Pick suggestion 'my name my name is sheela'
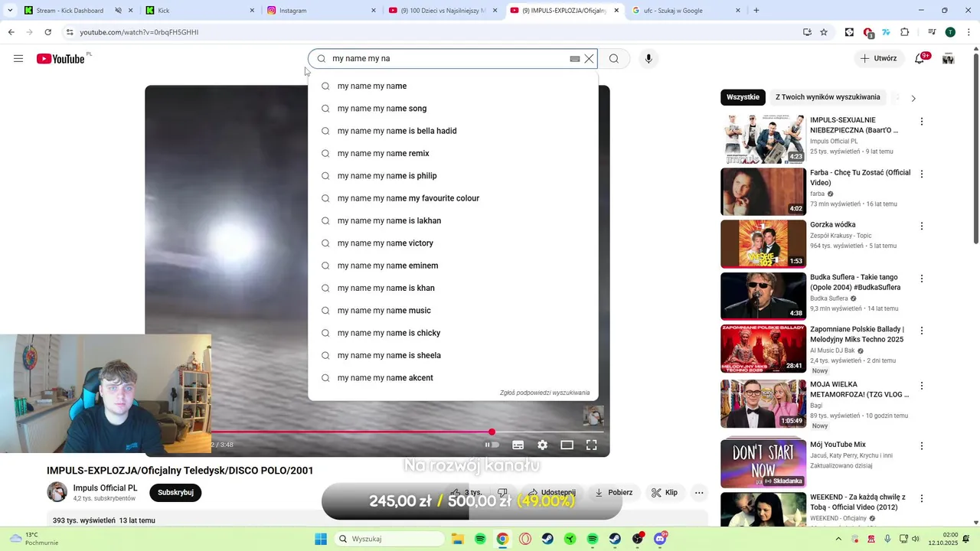Viewport: 980px width, 551px height. [453, 355]
